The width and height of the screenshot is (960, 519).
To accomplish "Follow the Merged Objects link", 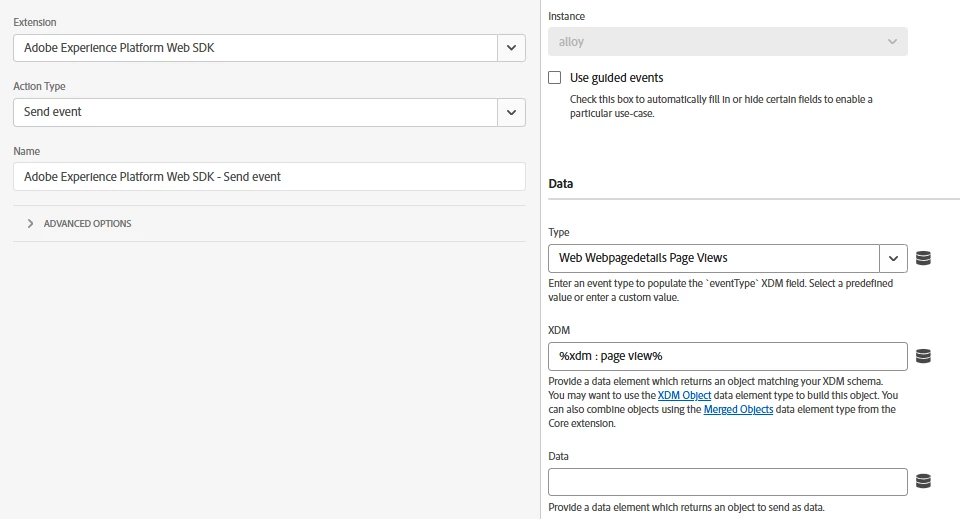I will click(738, 409).
